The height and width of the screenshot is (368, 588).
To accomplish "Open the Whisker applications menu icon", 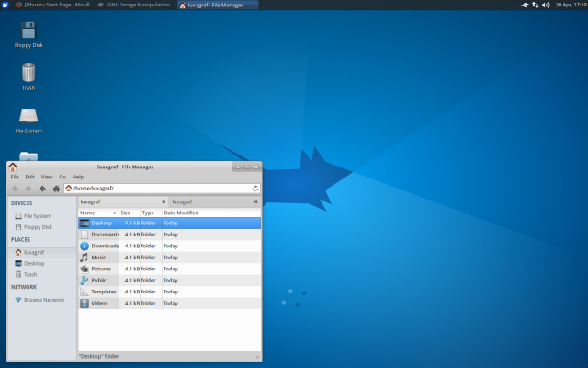I will 6,5.
